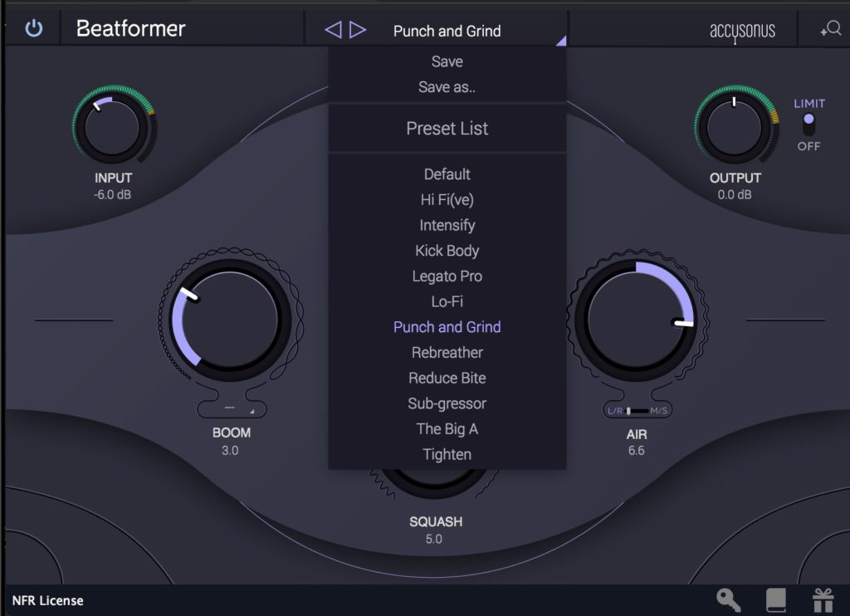This screenshot has width=850, height=616.
Task: Click the OUTPUT value 0.0 dB
Action: coord(735,194)
